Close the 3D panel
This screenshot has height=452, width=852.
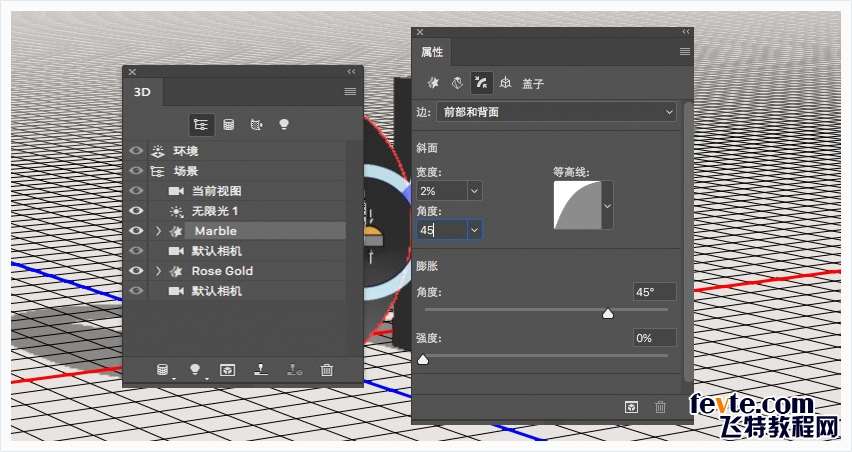[132, 72]
